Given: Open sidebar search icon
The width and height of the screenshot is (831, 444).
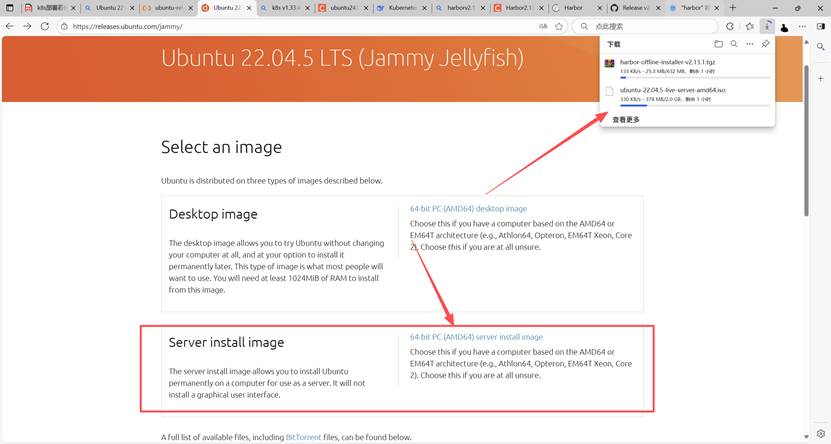Looking at the screenshot, I should coord(820,47).
